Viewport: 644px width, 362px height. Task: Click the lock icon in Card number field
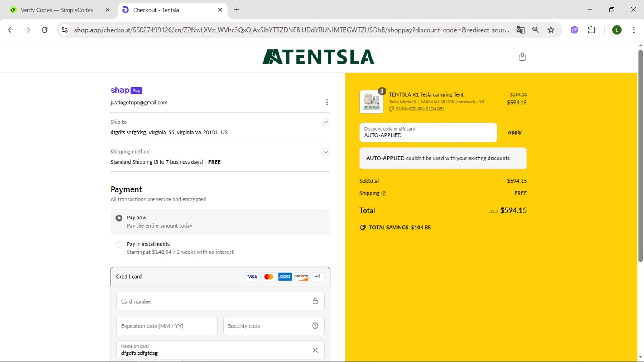coord(315,301)
